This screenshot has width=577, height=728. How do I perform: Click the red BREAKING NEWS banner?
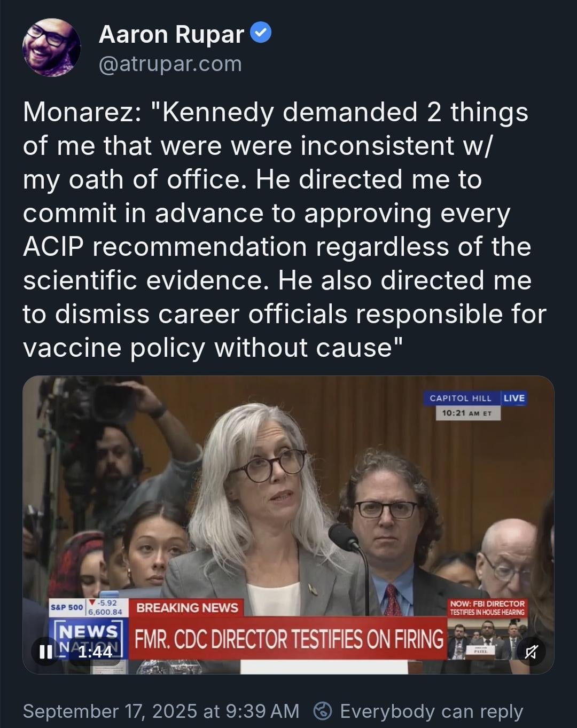point(187,607)
